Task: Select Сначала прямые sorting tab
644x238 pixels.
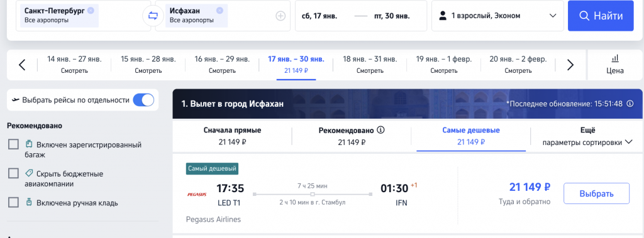Action: click(233, 136)
